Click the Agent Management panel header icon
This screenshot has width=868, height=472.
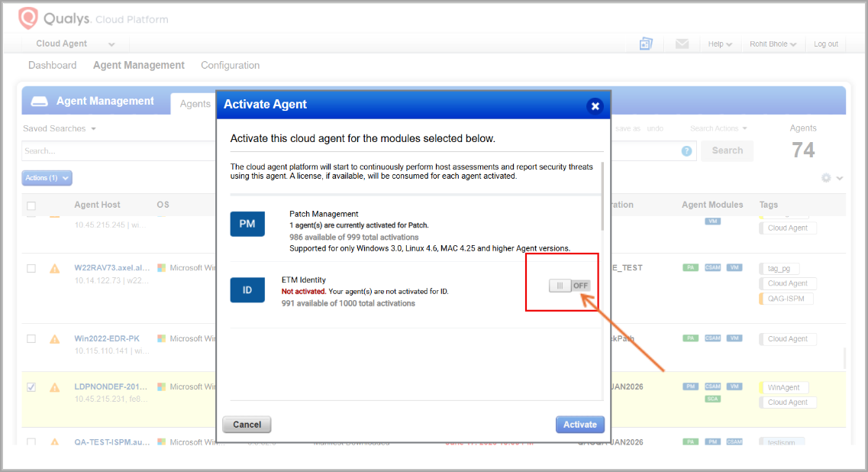pyautogui.click(x=39, y=102)
